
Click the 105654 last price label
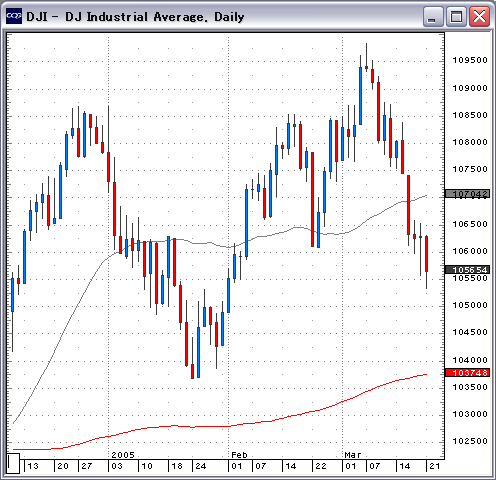pyautogui.click(x=468, y=270)
